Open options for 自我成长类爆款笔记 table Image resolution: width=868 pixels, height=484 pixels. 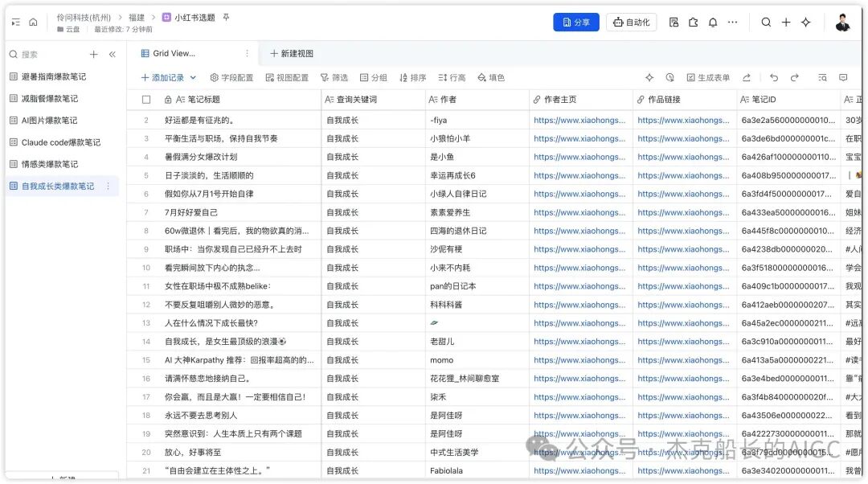[108, 186]
